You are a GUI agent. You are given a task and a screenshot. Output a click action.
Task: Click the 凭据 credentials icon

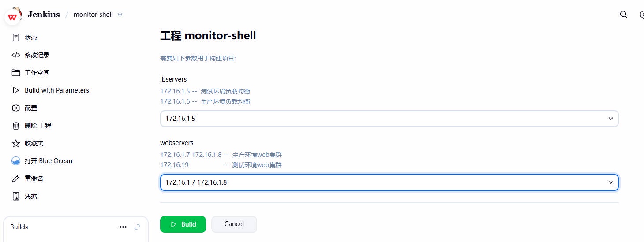[x=16, y=196]
